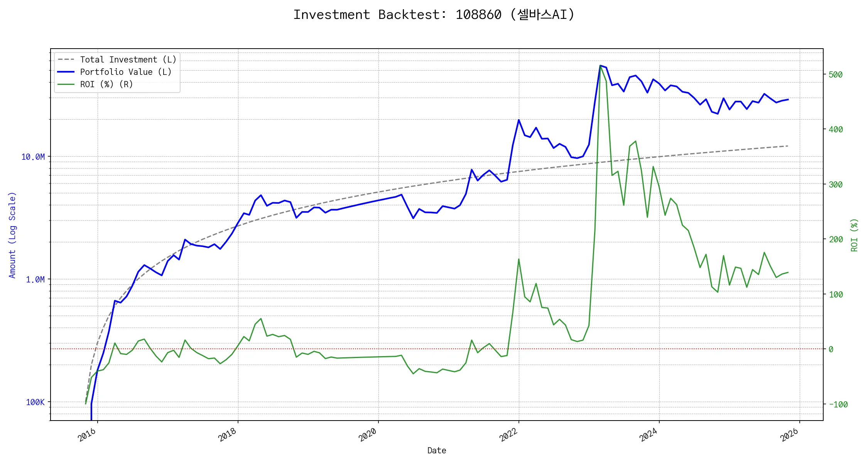Image resolution: width=868 pixels, height=463 pixels.
Task: Click the 1.0M left axis label
Action: [35, 280]
